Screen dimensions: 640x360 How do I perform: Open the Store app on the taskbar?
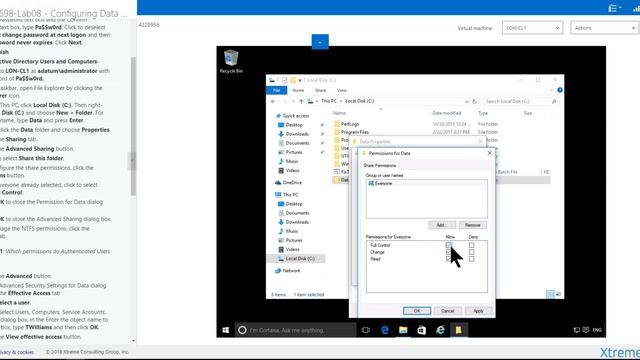pos(422,330)
